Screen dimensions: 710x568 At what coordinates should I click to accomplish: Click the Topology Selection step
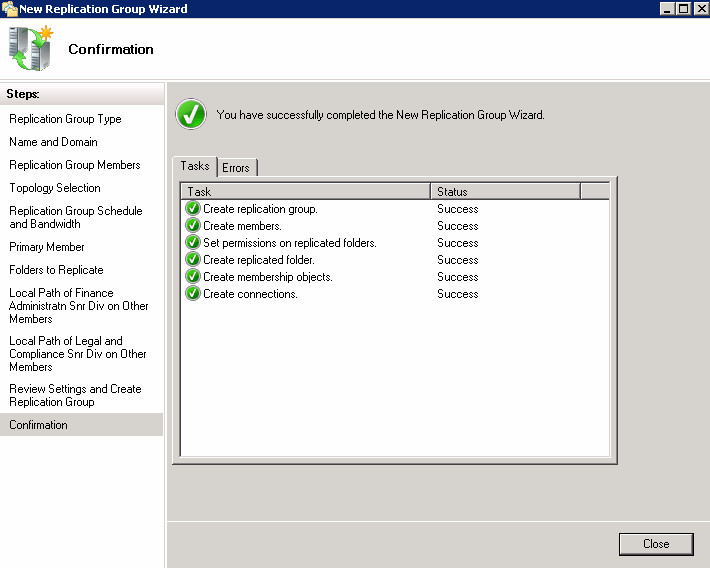55,188
